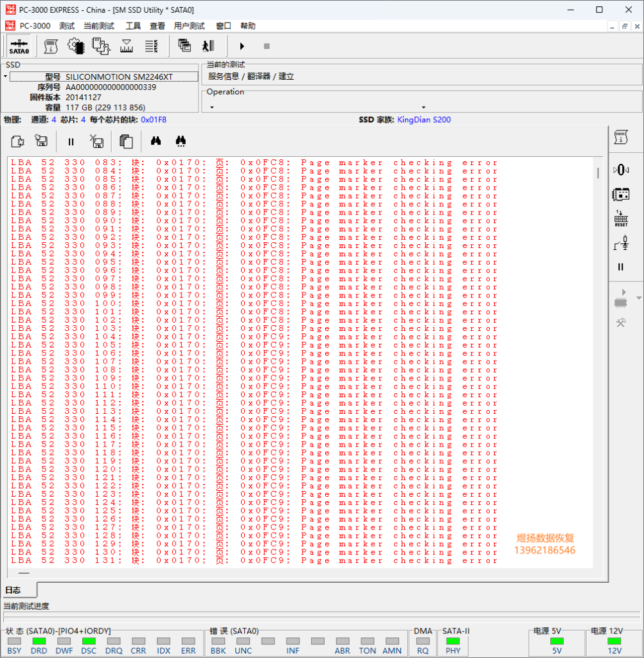644x658 pixels.
Task: Copy log contents to clipboard
Action: pyautogui.click(x=127, y=141)
